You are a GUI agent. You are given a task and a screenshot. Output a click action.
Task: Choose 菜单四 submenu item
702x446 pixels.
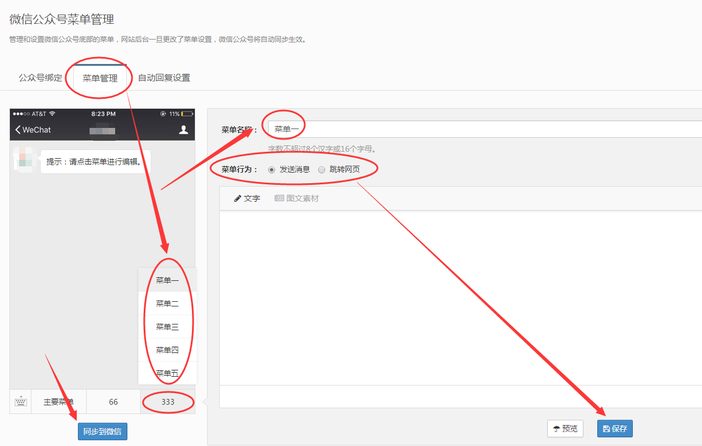click(x=167, y=350)
